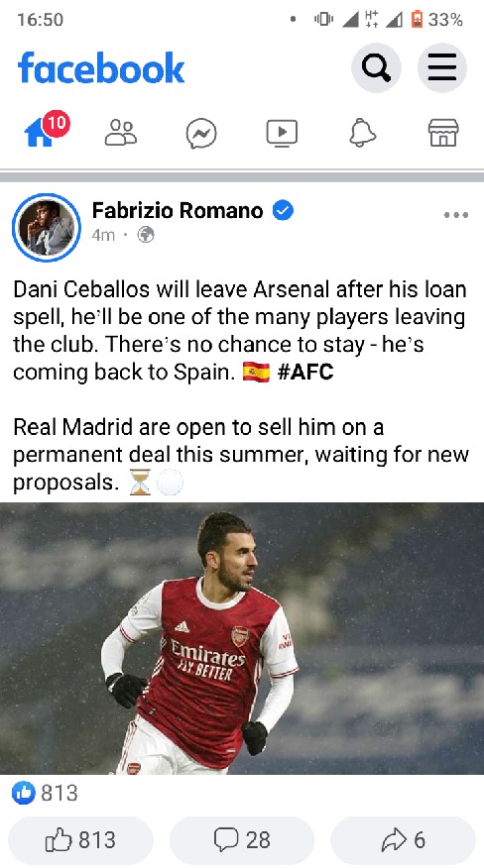The image size is (484, 868).
Task: View the 813 reactions list
Action: (x=45, y=794)
